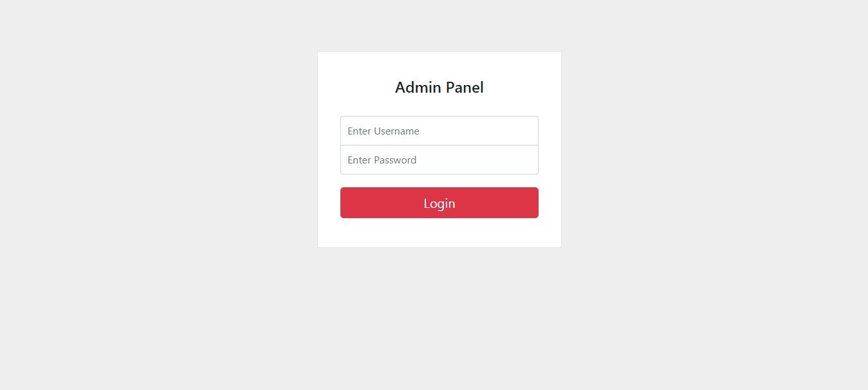Activate the first field of the login form
Image resolution: width=868 pixels, height=390 pixels.
coord(439,131)
